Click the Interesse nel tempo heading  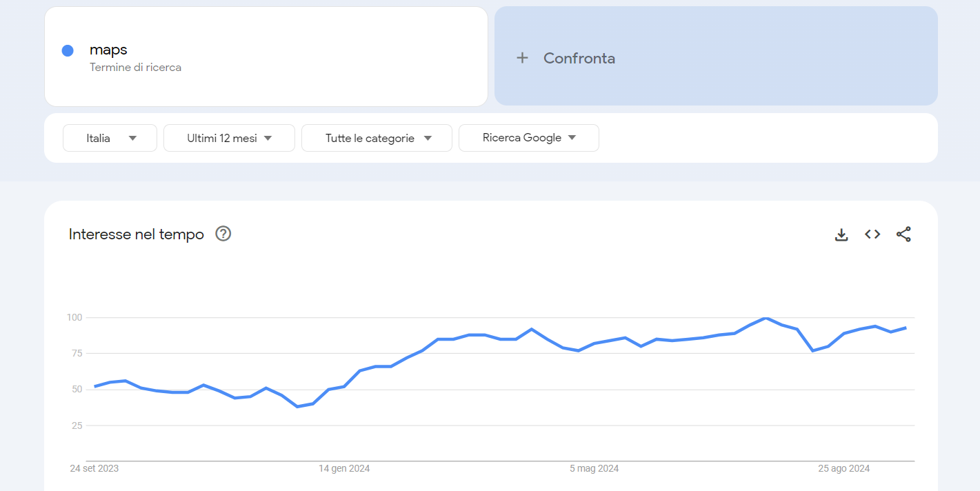(137, 234)
